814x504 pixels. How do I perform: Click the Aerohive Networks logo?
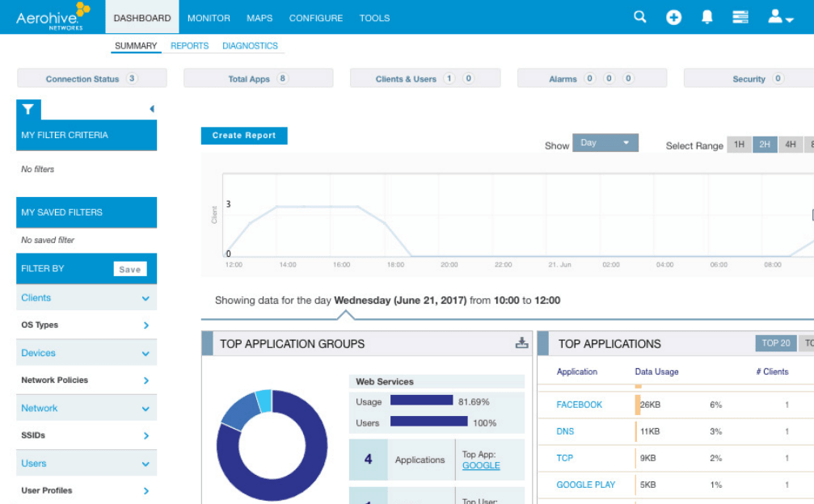pos(53,17)
